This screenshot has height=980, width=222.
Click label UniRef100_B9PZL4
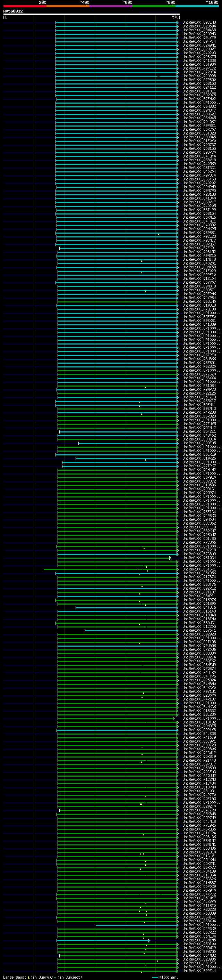pyautogui.click(x=199, y=971)
